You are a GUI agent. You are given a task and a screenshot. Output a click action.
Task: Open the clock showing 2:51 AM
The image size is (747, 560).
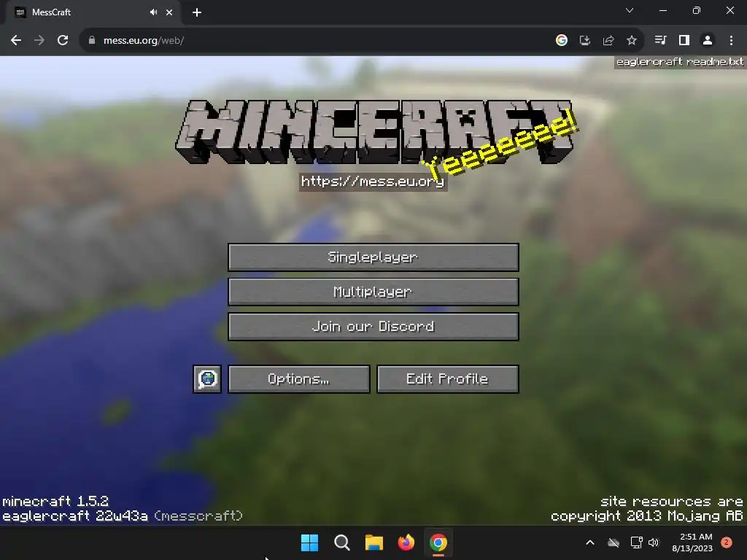(x=692, y=542)
